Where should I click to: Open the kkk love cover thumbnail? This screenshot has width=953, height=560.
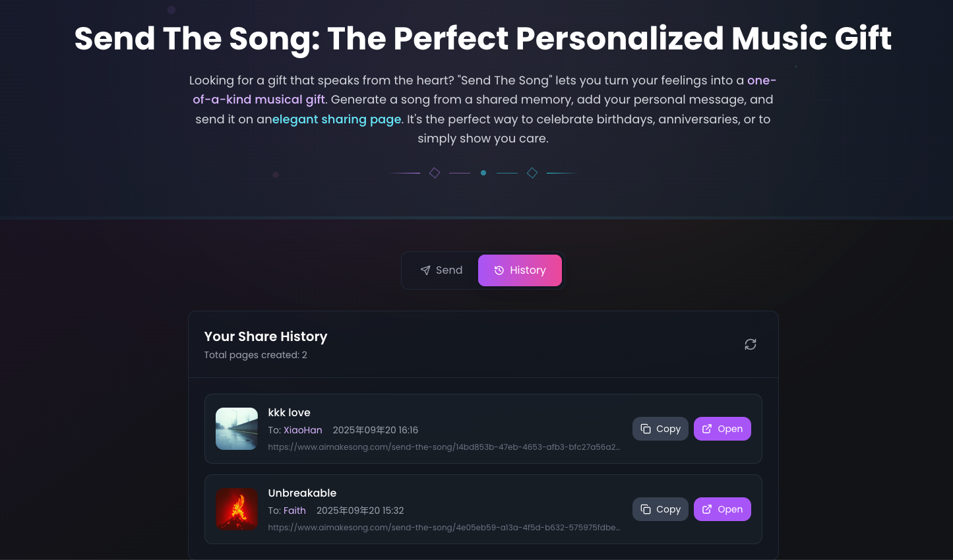(236, 428)
